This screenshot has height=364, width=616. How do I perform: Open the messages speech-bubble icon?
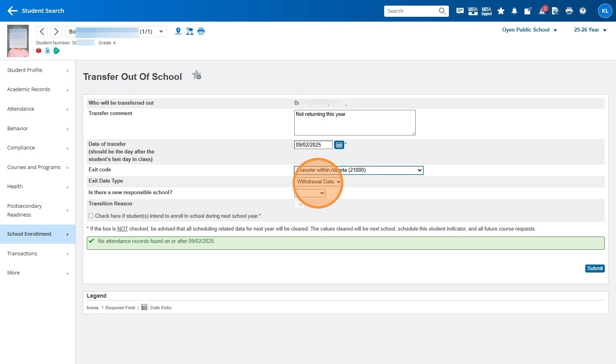460,11
